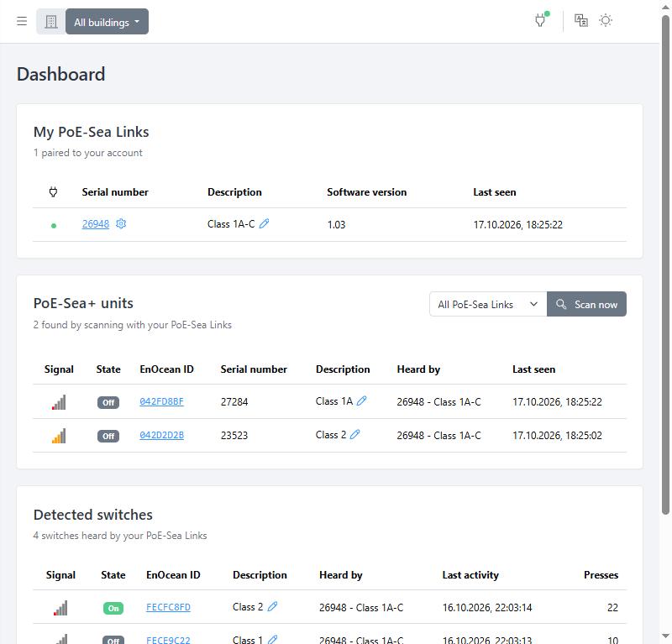
Task: Edit the Class 1A-C description pencil
Action: pos(265,223)
